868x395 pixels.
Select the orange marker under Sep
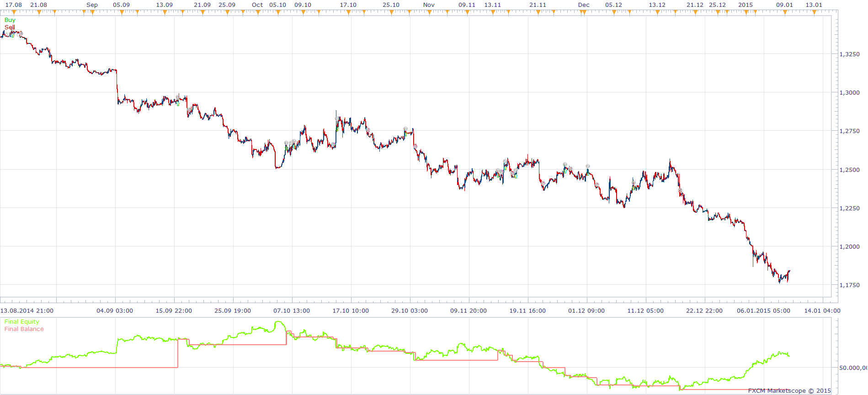pyautogui.click(x=92, y=12)
